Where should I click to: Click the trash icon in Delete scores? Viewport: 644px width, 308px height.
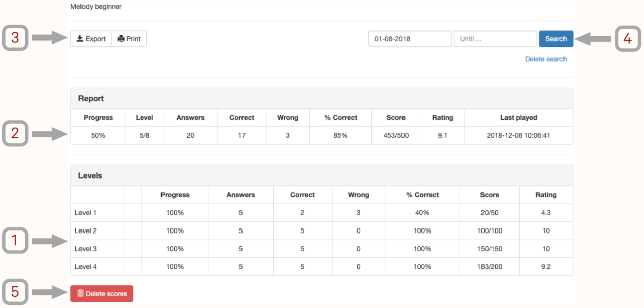pos(80,293)
